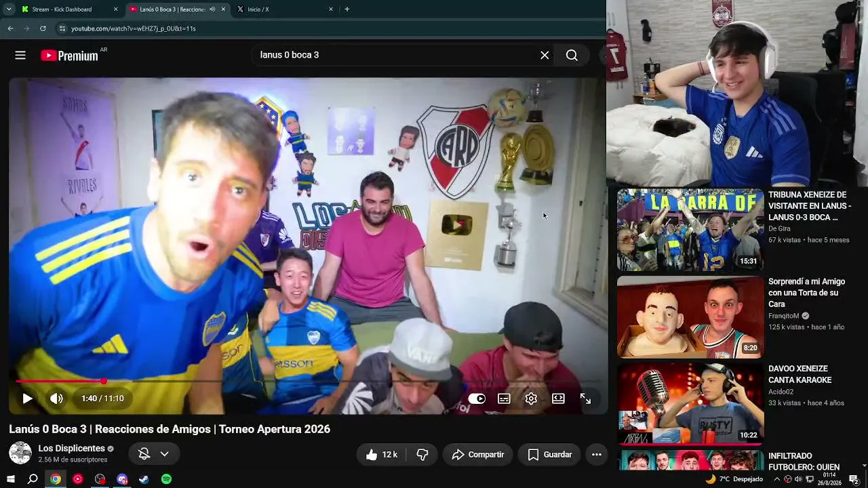Viewport: 868px width, 488px height.
Task: Clear the search text with the X
Action: [x=545, y=56]
